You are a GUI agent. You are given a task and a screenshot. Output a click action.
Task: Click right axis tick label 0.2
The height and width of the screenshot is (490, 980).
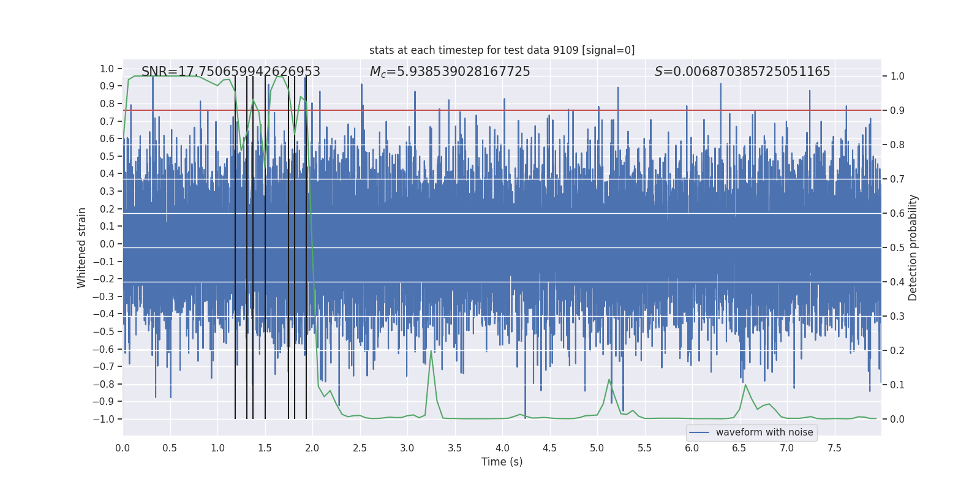coord(897,351)
